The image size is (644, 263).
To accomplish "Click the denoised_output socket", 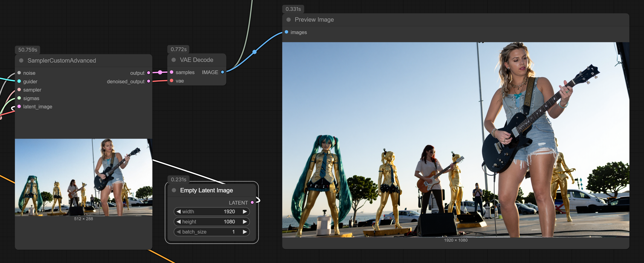I will pyautogui.click(x=148, y=81).
